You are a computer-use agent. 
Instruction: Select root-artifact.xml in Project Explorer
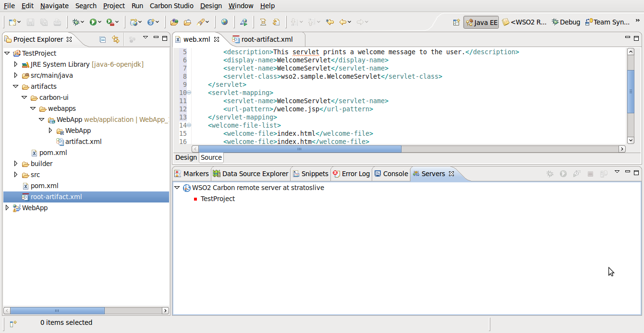tap(86, 197)
